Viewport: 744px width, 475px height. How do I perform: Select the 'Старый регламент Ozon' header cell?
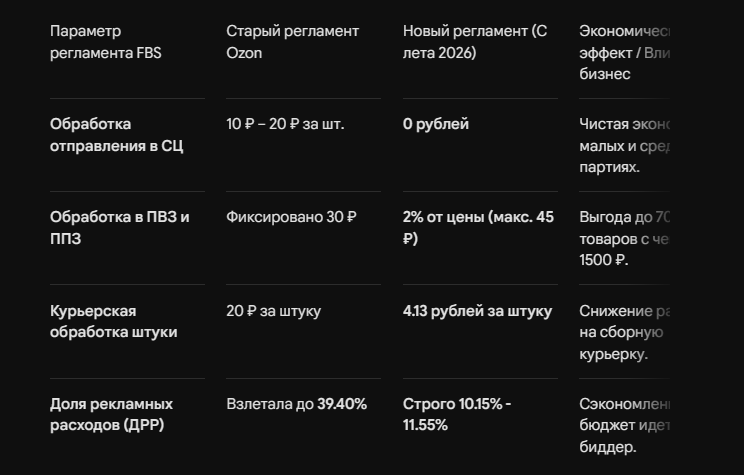pos(292,42)
